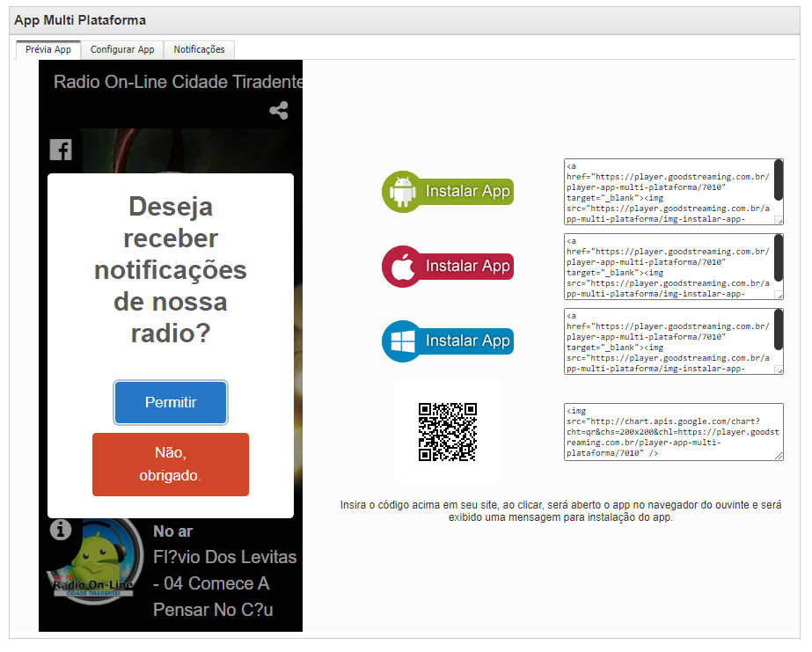Click the Android embed code text area
Viewport: 812px width, 652px height.
[x=669, y=193]
